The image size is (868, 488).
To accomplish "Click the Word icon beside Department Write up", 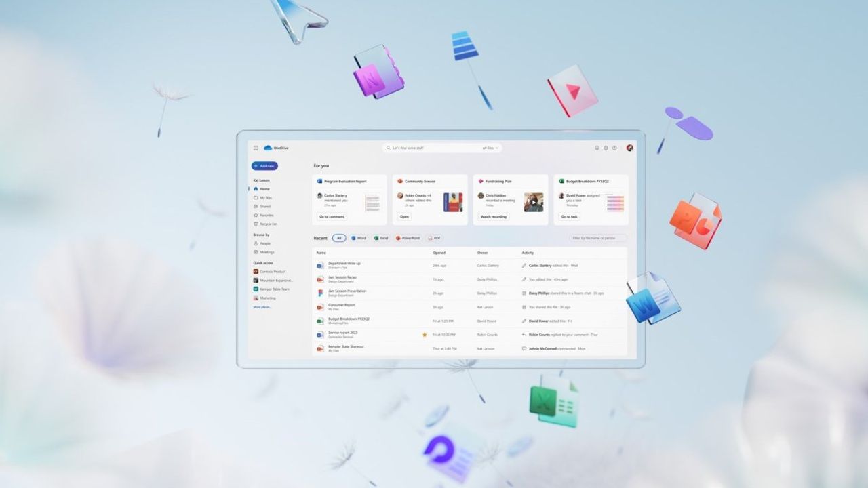I will click(320, 266).
